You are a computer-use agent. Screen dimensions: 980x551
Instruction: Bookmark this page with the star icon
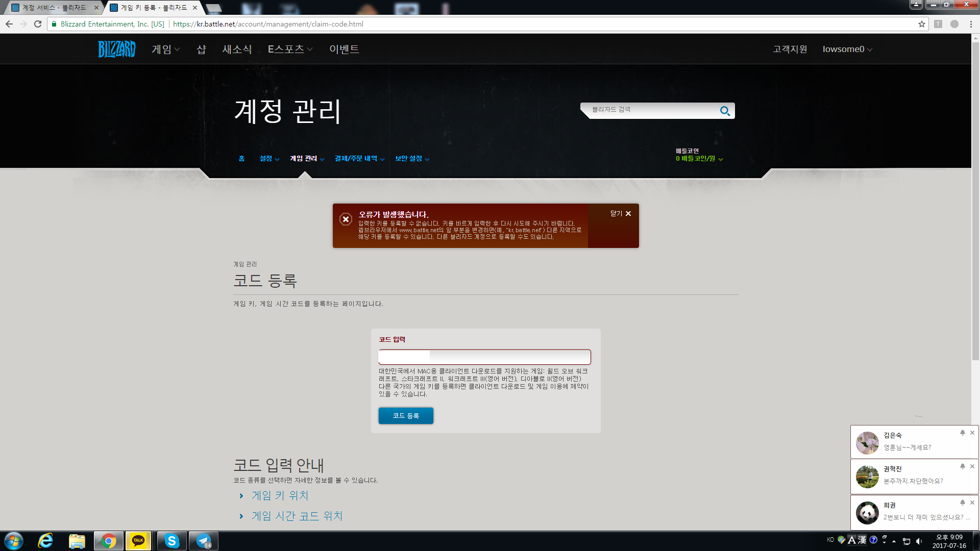tap(922, 24)
